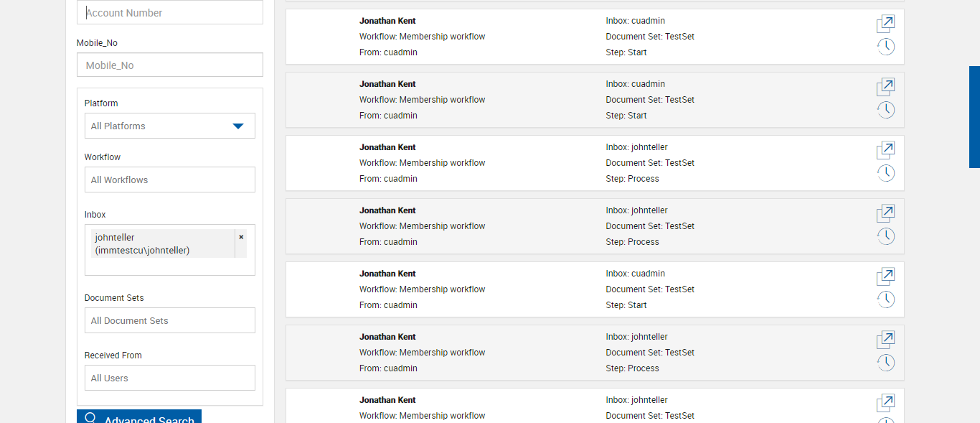Open the Received From All Users selector
This screenshot has width=980, height=423.
click(169, 378)
